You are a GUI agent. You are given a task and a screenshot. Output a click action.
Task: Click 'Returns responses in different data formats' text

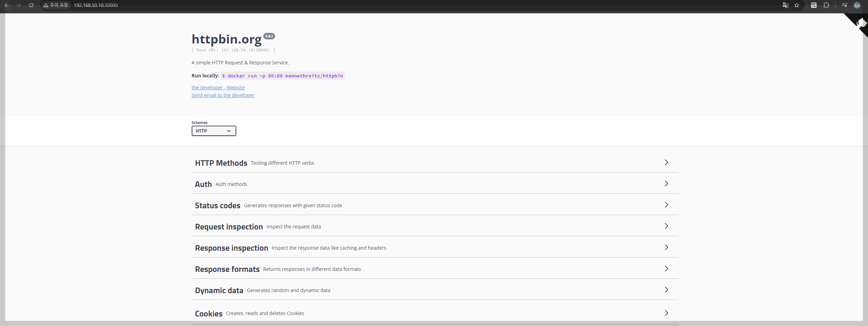pyautogui.click(x=312, y=269)
